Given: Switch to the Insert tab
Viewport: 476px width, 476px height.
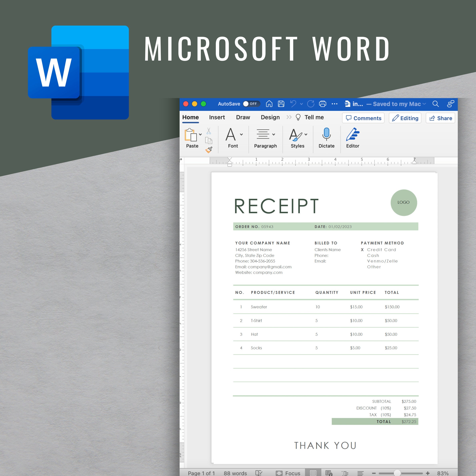Looking at the screenshot, I should pyautogui.click(x=217, y=117).
